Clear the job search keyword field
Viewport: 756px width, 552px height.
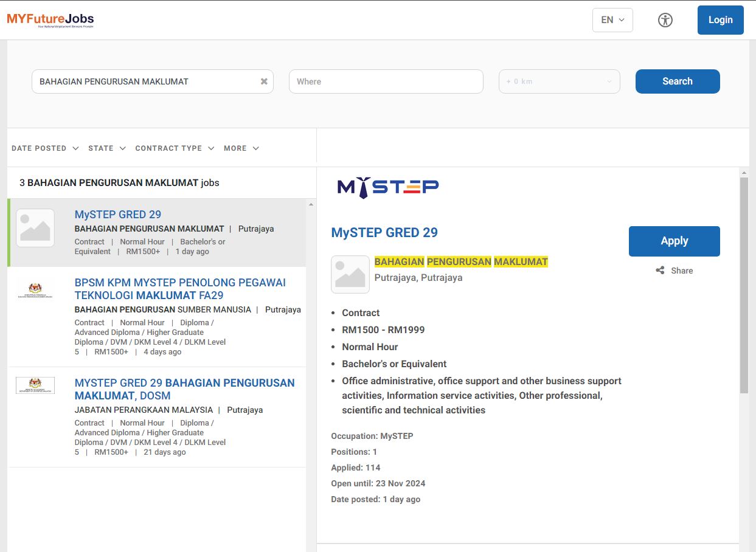click(x=264, y=81)
